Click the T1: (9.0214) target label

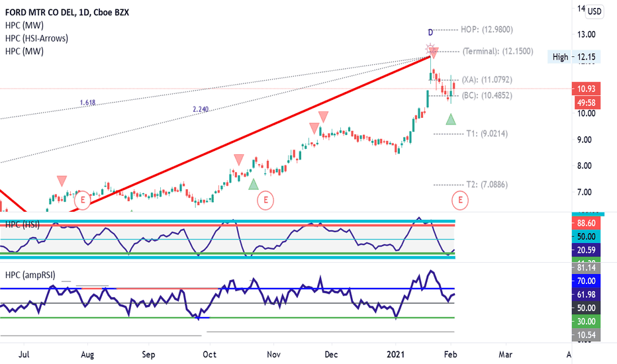[x=487, y=134]
